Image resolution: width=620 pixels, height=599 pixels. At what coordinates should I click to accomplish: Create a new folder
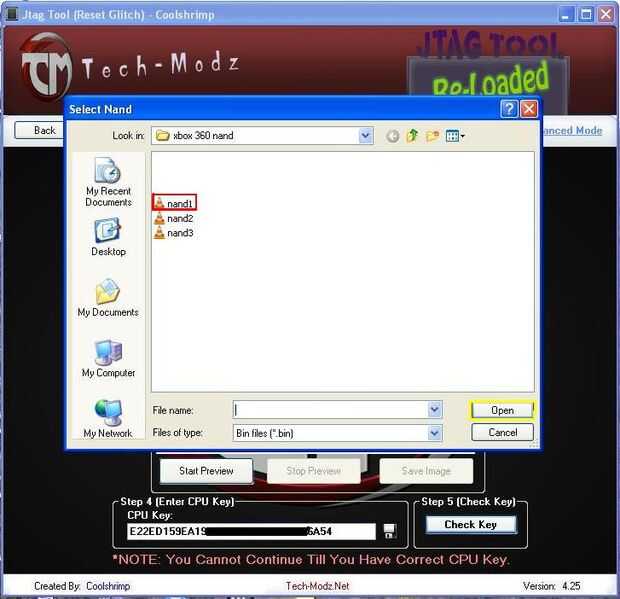tap(432, 136)
